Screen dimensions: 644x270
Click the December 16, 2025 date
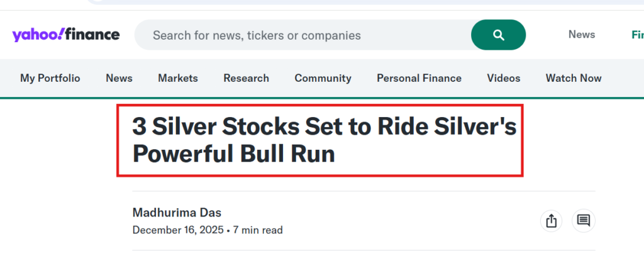pyautogui.click(x=178, y=230)
